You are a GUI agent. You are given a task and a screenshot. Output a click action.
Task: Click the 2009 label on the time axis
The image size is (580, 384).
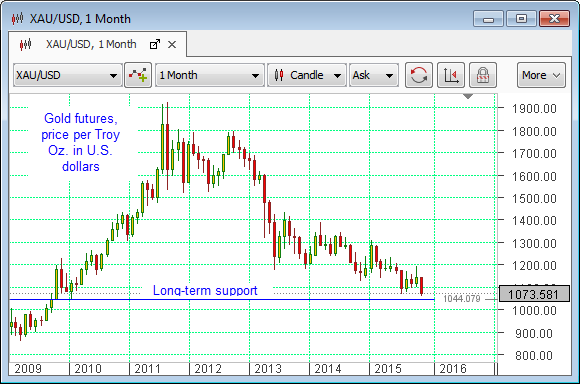click(28, 369)
